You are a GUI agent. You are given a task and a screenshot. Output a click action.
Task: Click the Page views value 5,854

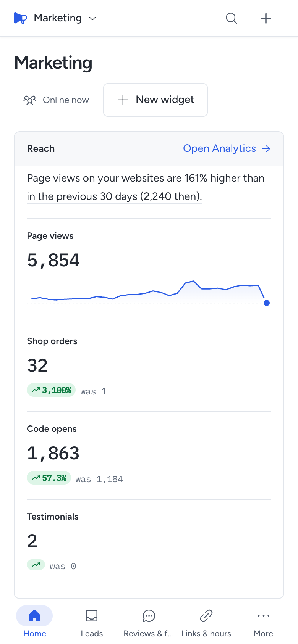(53, 261)
